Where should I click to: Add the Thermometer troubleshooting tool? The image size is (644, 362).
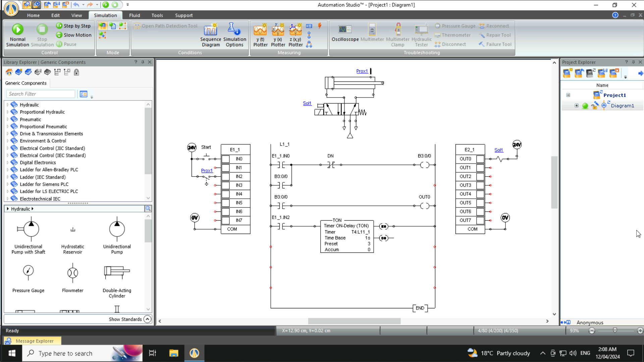click(452, 35)
